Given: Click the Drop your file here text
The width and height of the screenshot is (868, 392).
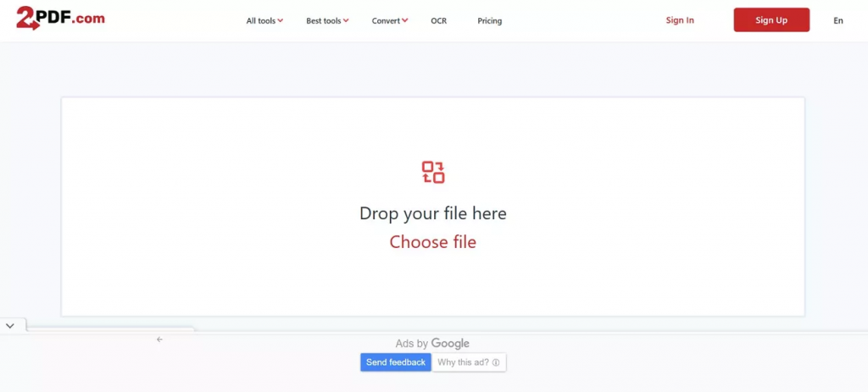Looking at the screenshot, I should 433,213.
